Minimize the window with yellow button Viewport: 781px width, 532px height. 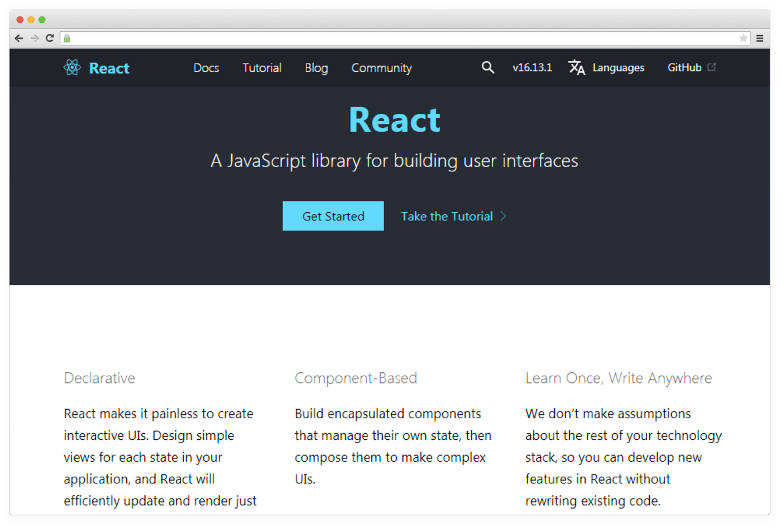pyautogui.click(x=31, y=20)
